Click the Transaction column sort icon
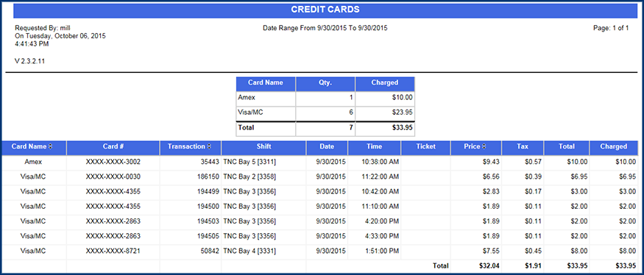 [x=209, y=146]
